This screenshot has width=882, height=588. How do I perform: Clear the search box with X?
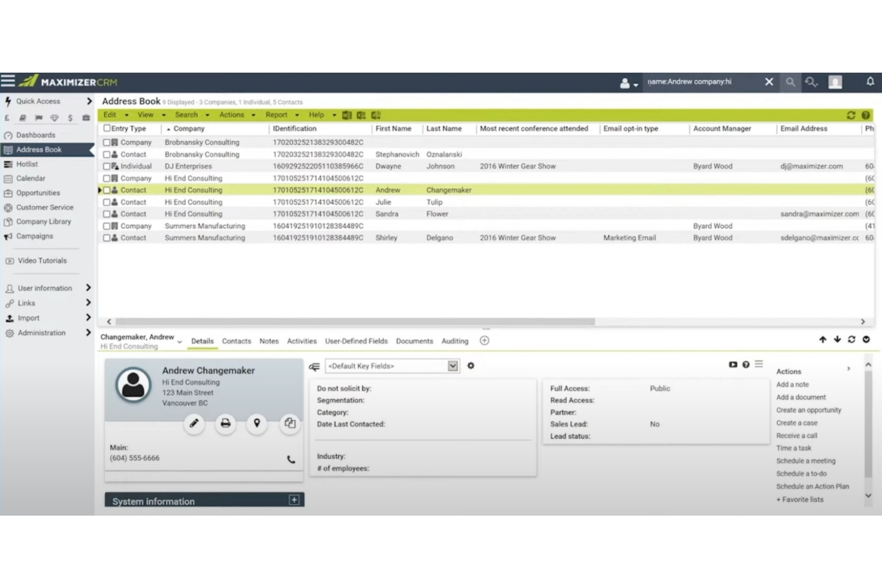click(769, 82)
